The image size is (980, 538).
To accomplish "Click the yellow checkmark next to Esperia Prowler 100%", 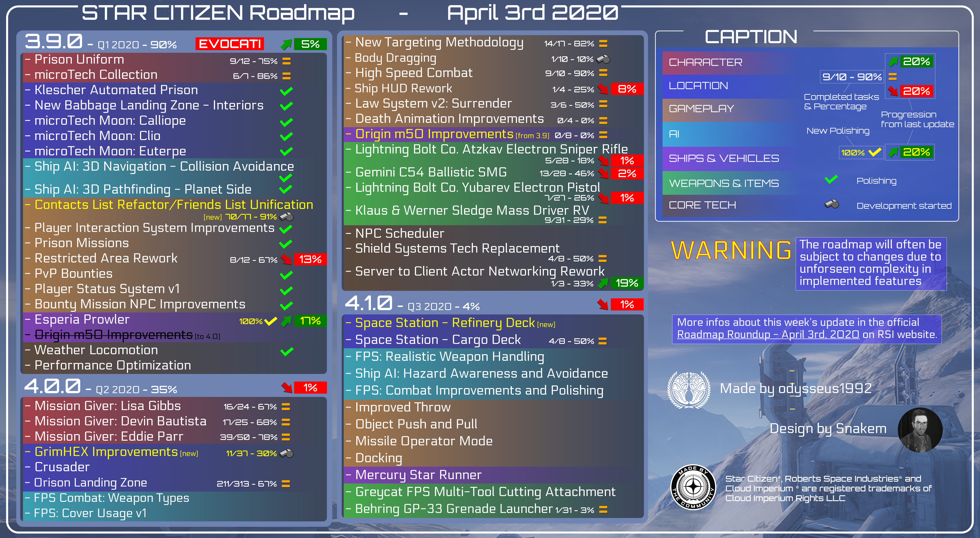I will click(270, 321).
